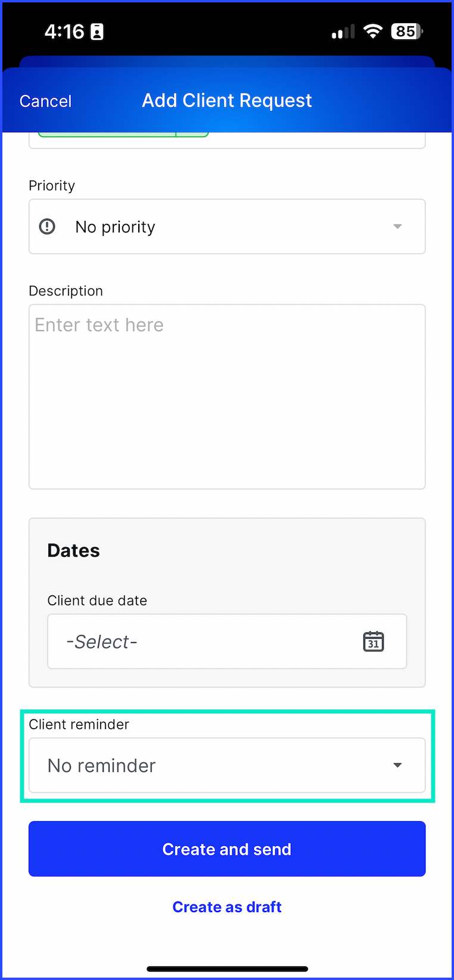
Task: Tap the calendar icon in Client due date
Action: [x=374, y=641]
